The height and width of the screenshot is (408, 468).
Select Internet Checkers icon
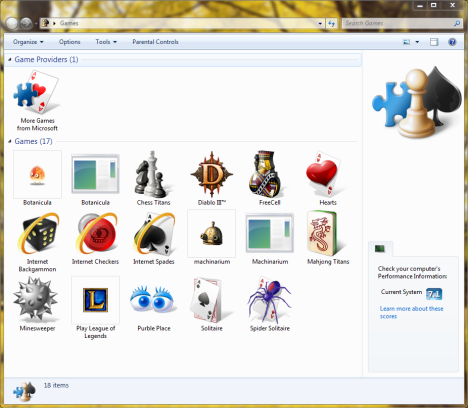pyautogui.click(x=96, y=234)
